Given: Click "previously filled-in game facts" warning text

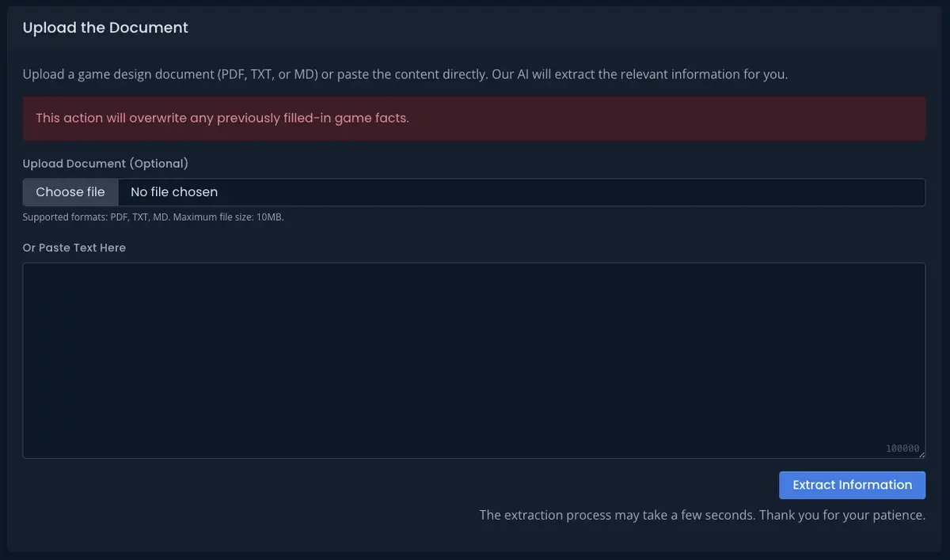Looking at the screenshot, I should 313,119.
